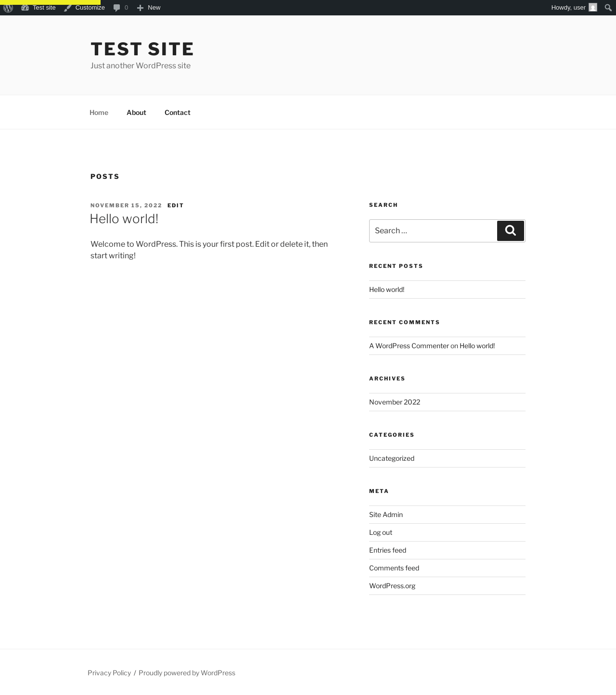The image size is (616, 695).
Task: Focus the sidebar Search field
Action: (x=433, y=231)
